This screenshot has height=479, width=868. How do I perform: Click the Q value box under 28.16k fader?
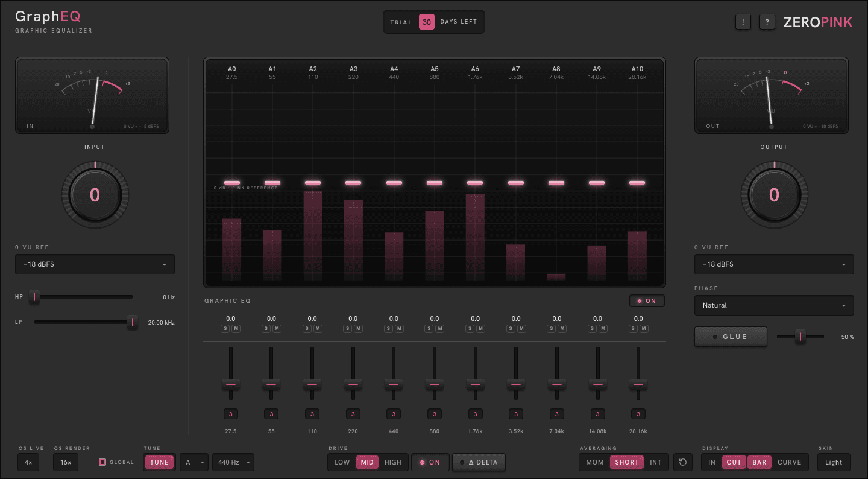pos(638,414)
